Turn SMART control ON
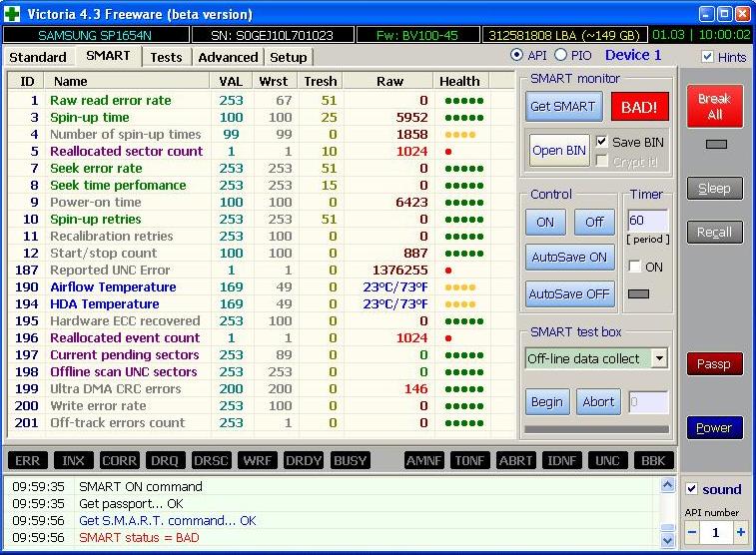This screenshot has height=555, width=756. point(545,222)
